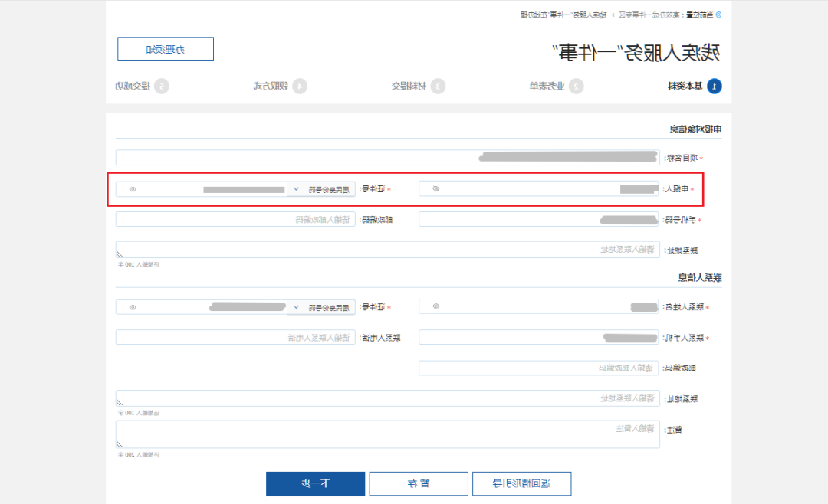The height and width of the screenshot is (504, 828).
Task: Toggle the eye icon in the 申报人 field
Action: (x=436, y=188)
